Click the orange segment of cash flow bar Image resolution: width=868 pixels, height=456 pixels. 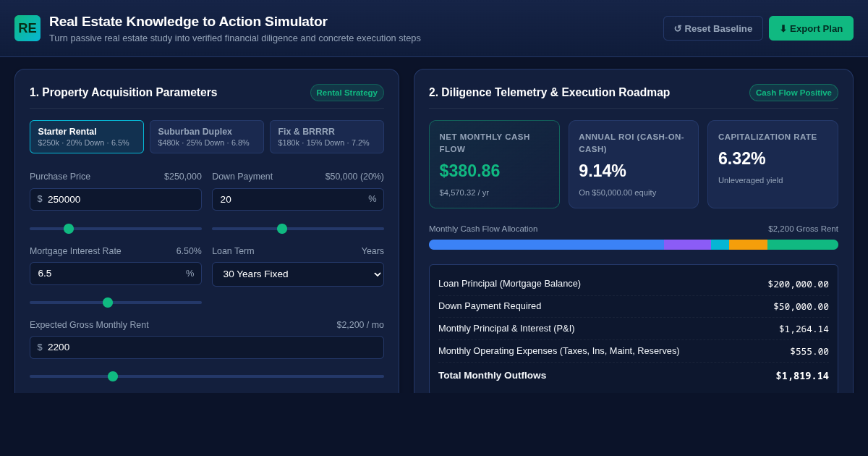click(748, 245)
